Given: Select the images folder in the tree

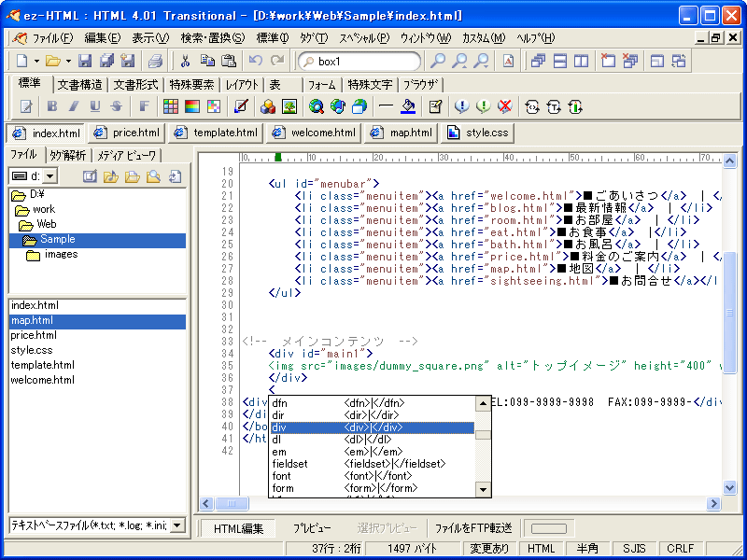Looking at the screenshot, I should [61, 254].
